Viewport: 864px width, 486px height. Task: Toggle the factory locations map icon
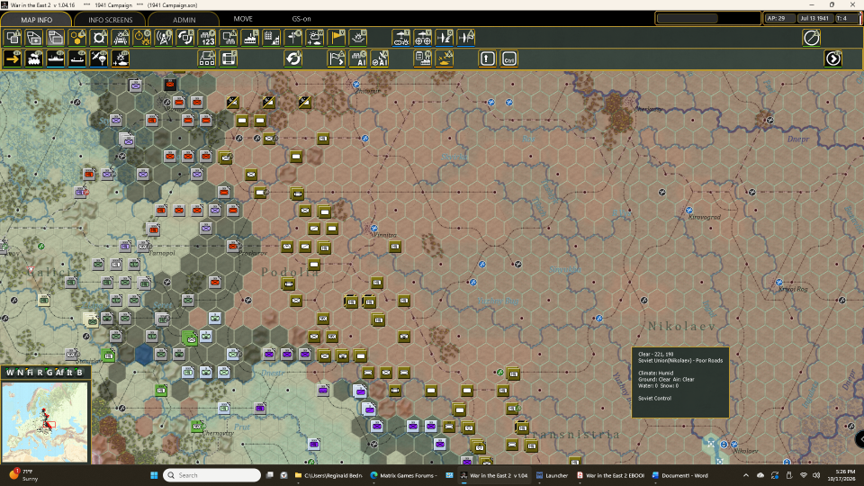tap(250, 38)
